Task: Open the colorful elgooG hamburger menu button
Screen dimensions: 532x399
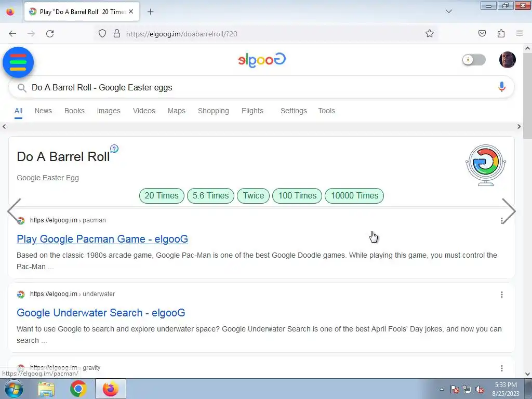Action: 18,62
